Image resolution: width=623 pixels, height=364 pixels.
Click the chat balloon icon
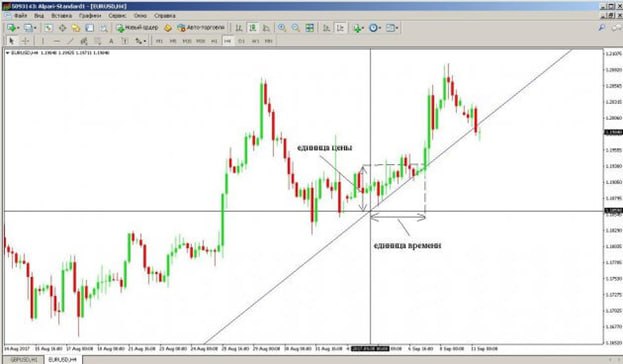[617, 28]
